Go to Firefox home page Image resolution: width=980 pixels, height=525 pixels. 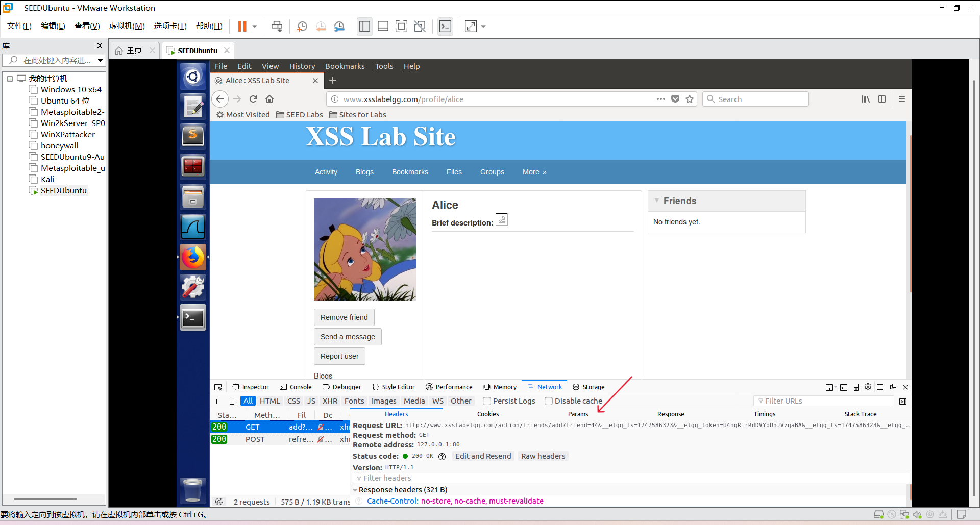(269, 99)
